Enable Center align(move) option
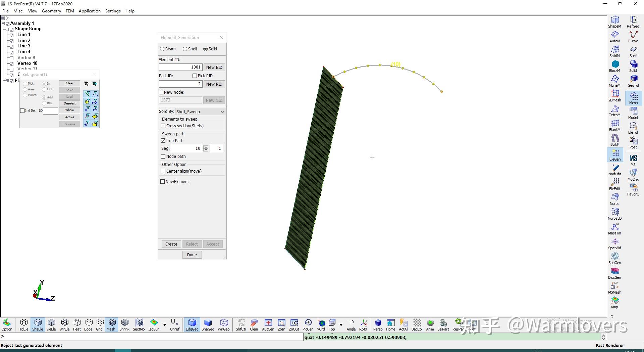Screen dimensions: 644x352 163,171
